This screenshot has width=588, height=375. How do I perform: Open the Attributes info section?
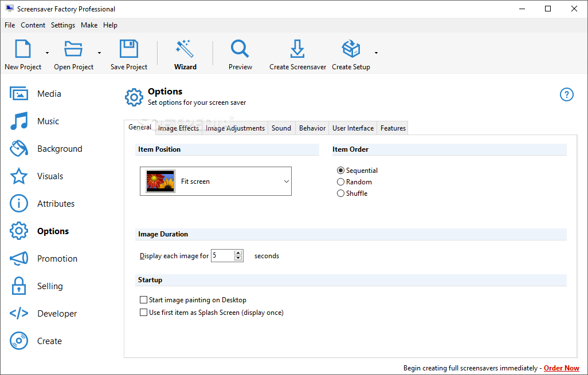coord(42,203)
